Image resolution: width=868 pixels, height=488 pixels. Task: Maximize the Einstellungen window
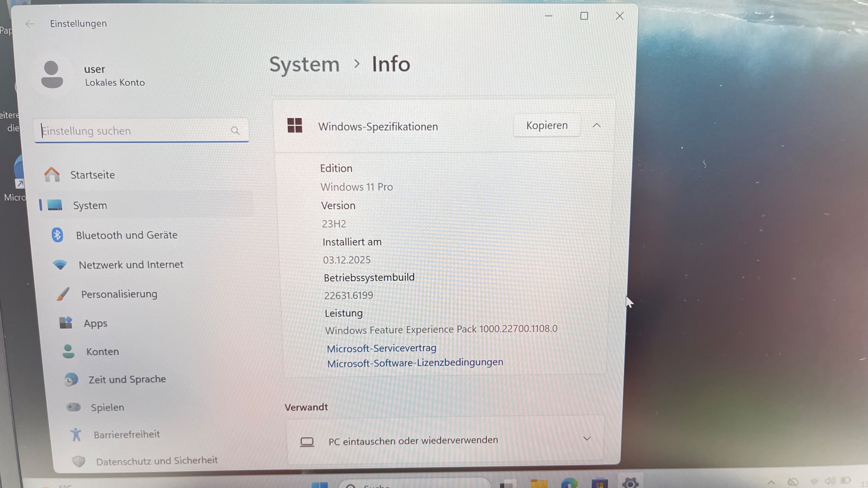pyautogui.click(x=584, y=16)
